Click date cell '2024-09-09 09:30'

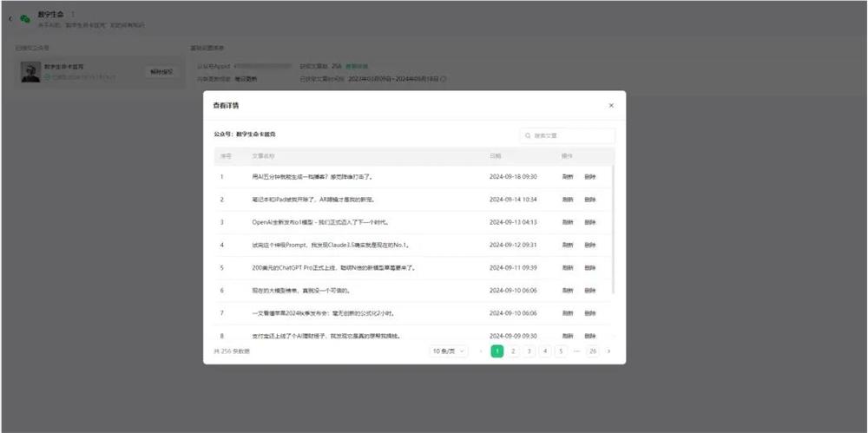pyautogui.click(x=513, y=336)
